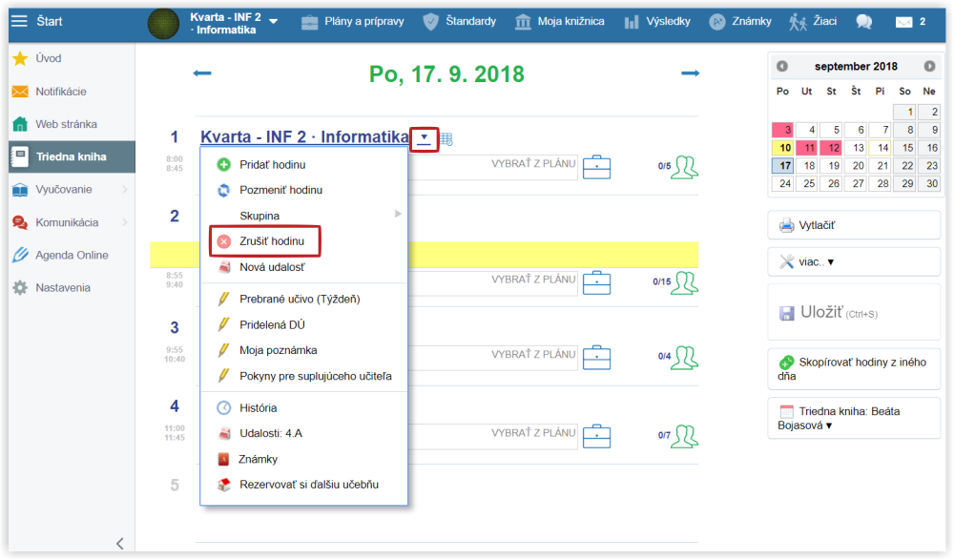
Task: Select September 3 in calendar
Action: click(782, 129)
